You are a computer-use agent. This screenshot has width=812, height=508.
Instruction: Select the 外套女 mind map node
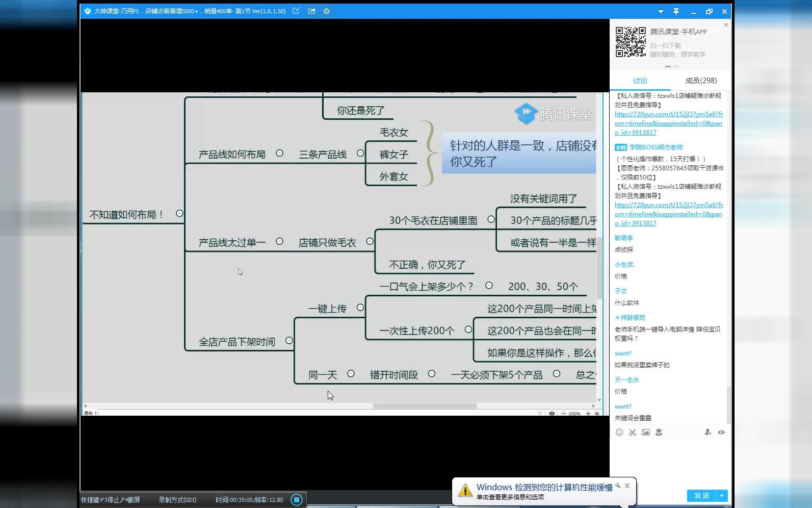tap(394, 176)
